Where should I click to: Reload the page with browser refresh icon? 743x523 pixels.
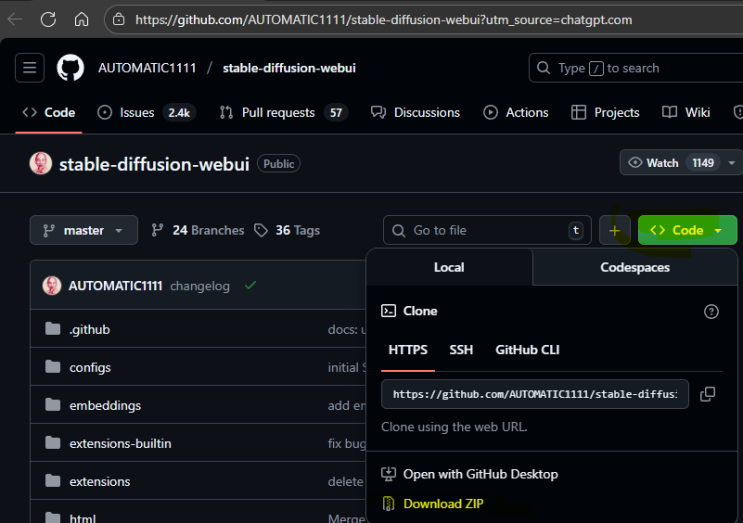pyautogui.click(x=48, y=19)
